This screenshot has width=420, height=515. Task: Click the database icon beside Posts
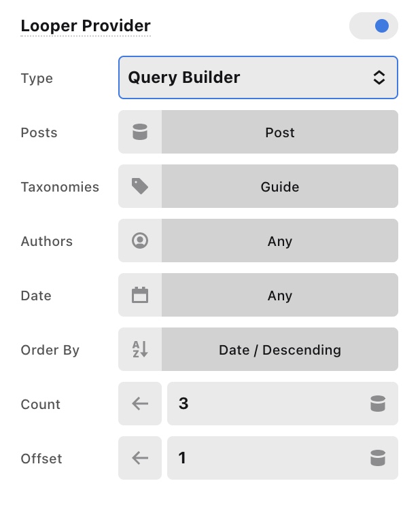140,132
